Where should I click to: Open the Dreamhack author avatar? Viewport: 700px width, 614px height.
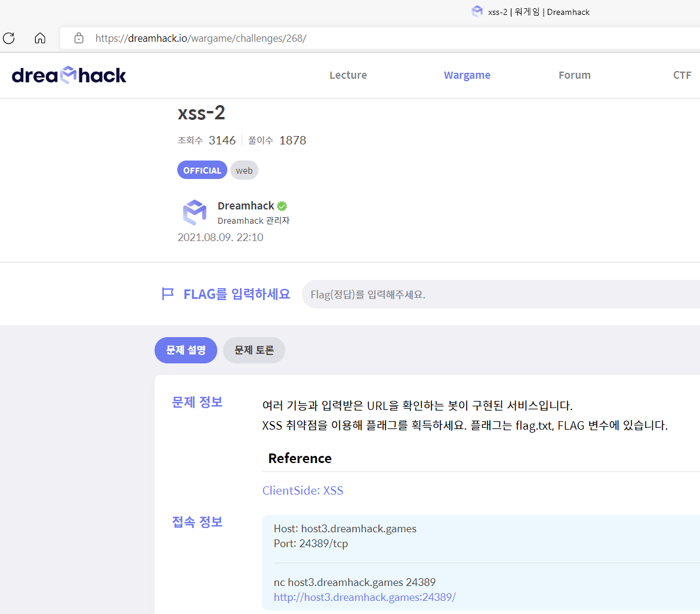pyautogui.click(x=195, y=212)
